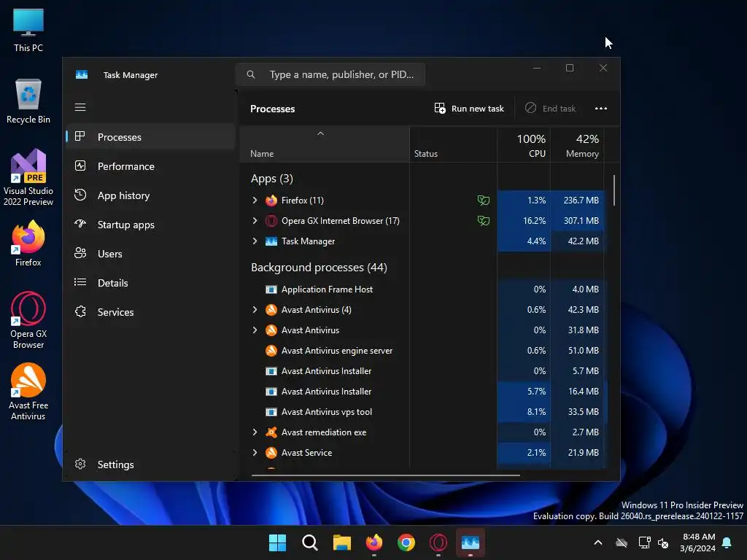
Task: Click the OneDrive cloud tray icon
Action: coord(622,542)
